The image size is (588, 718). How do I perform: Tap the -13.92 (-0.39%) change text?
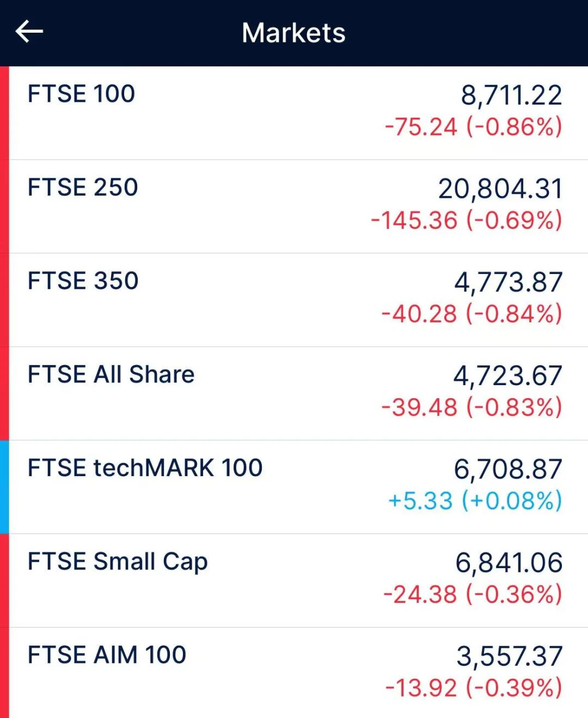[473, 688]
